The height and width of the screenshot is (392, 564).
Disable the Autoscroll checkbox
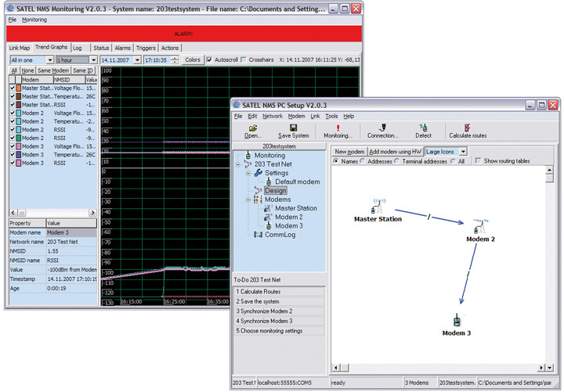[x=209, y=59]
